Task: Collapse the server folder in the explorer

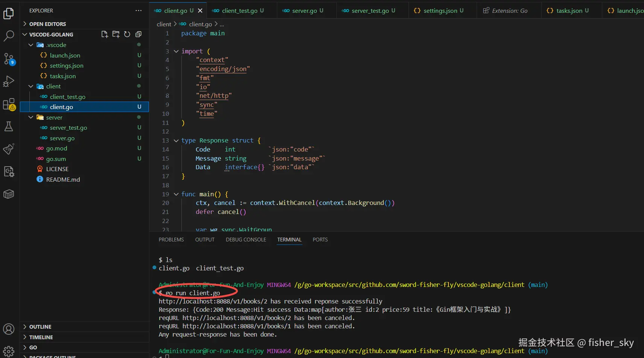Action: tap(31, 117)
